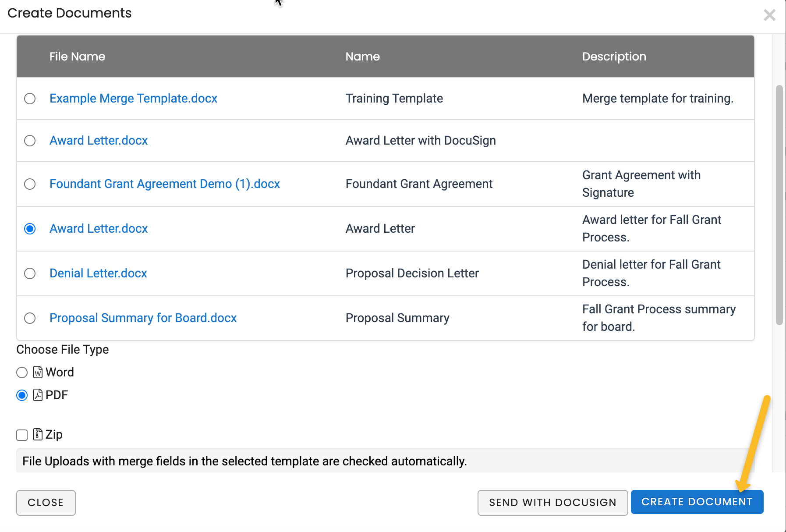Click the CLOSE button
The height and width of the screenshot is (532, 786).
point(46,503)
